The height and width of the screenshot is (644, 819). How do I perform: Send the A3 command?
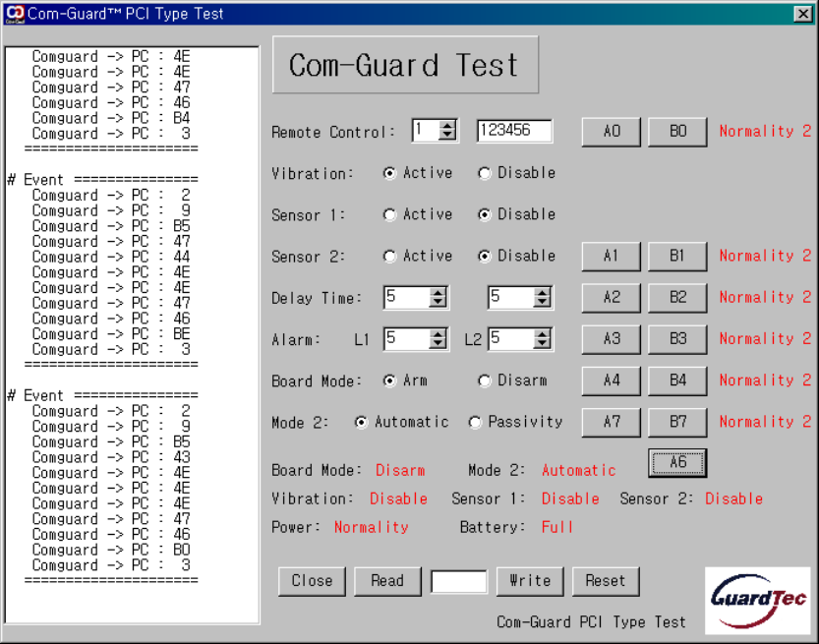point(612,339)
